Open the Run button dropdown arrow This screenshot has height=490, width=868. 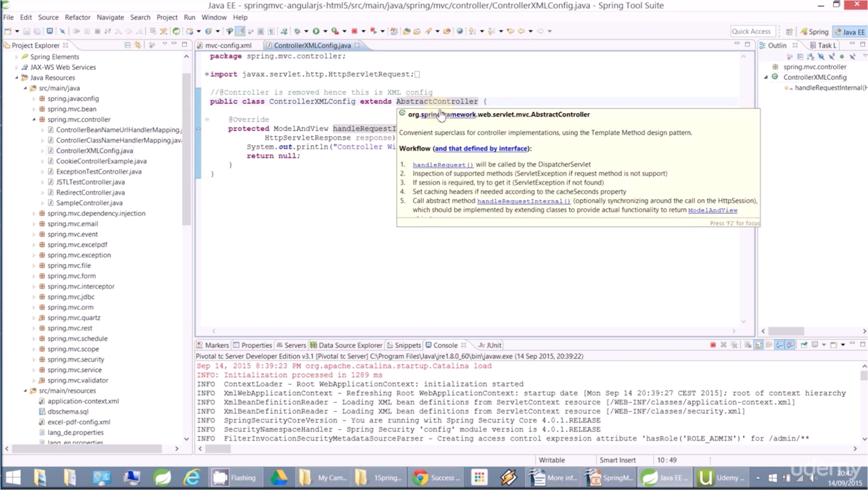click(325, 31)
